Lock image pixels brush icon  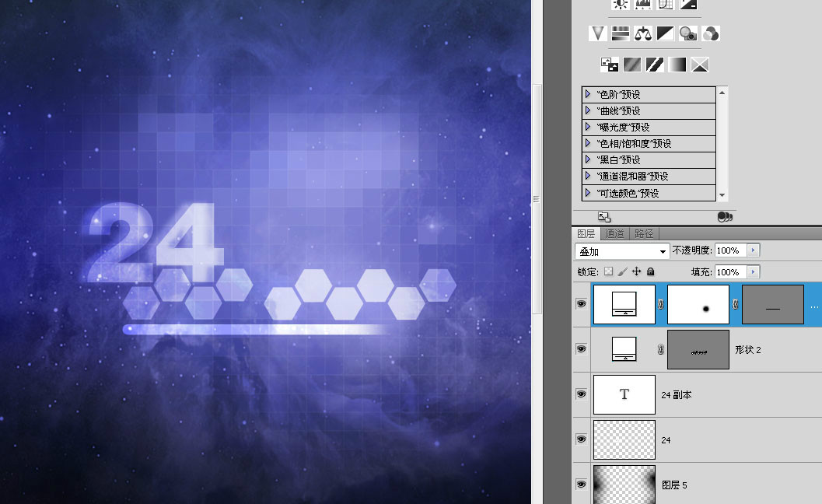pos(622,271)
